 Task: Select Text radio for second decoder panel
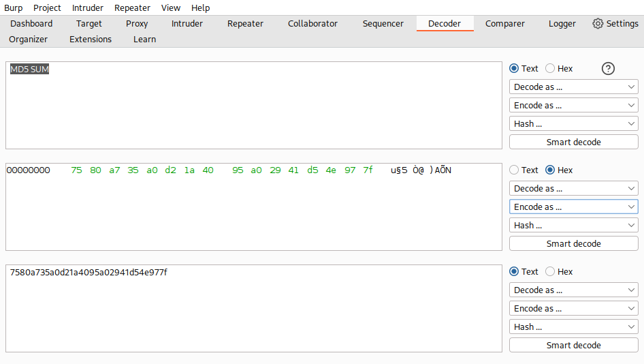coord(514,170)
